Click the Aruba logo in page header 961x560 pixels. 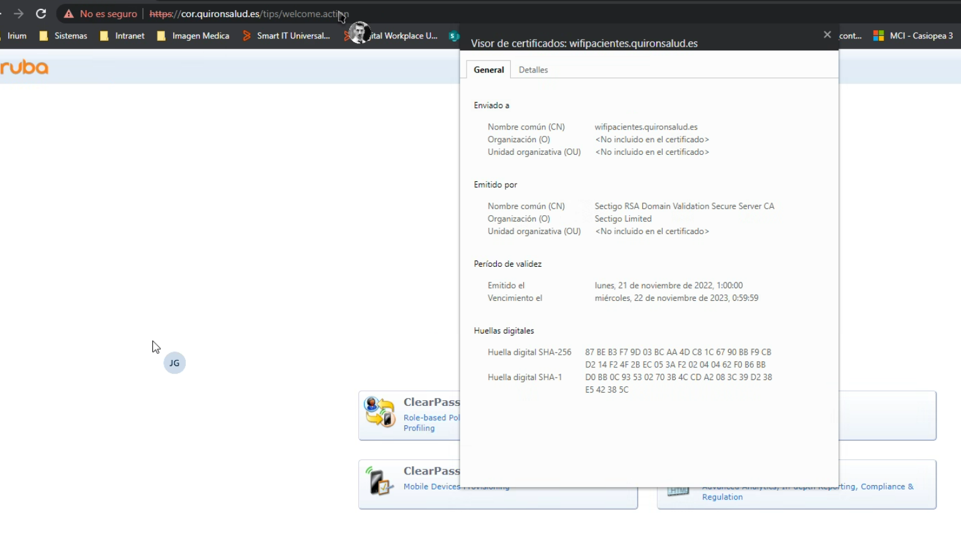coord(24,67)
